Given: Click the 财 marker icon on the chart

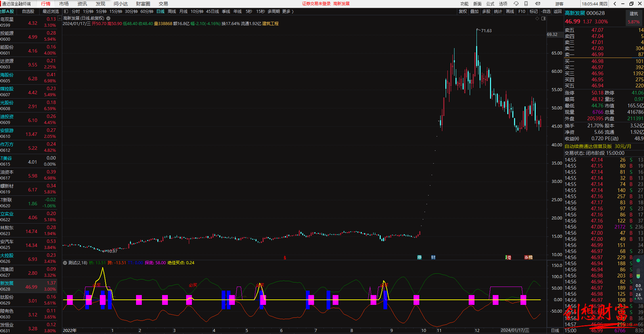Looking at the screenshot, I should click(433, 257).
